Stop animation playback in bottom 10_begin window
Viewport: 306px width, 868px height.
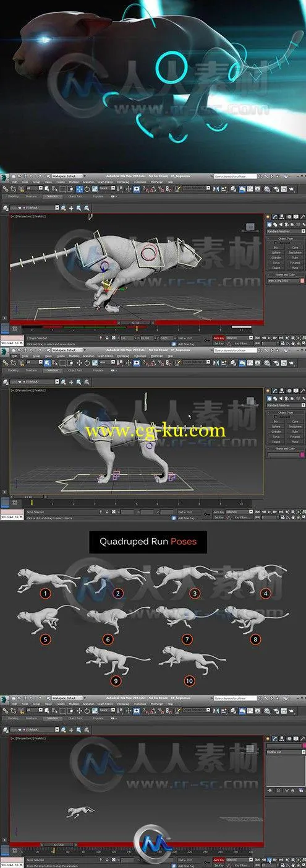pyautogui.click(x=270, y=859)
